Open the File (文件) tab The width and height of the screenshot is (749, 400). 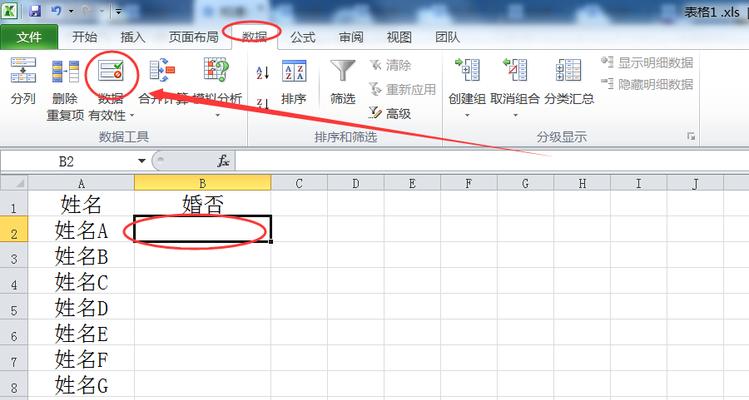29,37
